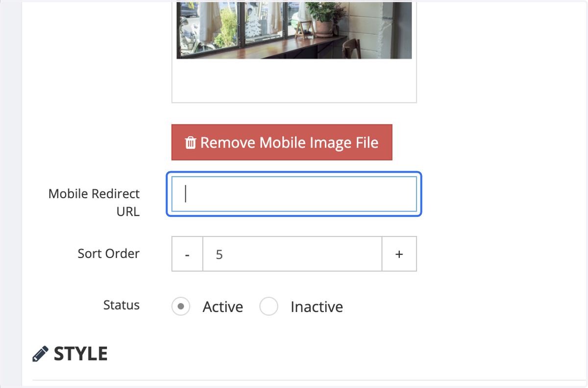Click the STYLE section heading

(81, 354)
